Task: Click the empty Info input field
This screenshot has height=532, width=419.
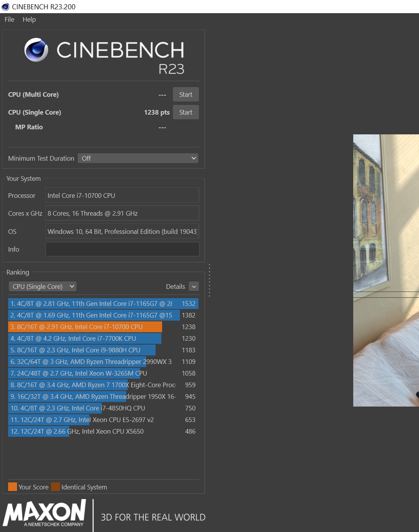Action: pos(122,249)
